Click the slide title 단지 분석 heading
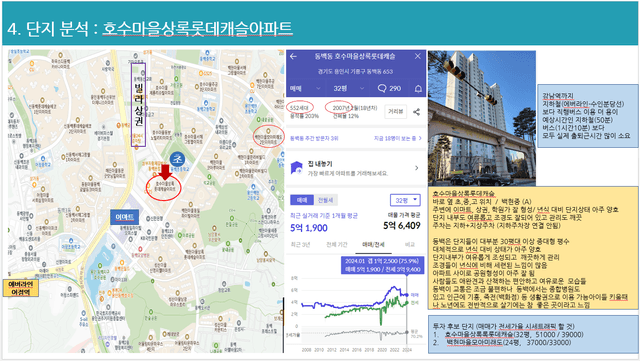The height and width of the screenshot is (361, 640). pos(150,29)
